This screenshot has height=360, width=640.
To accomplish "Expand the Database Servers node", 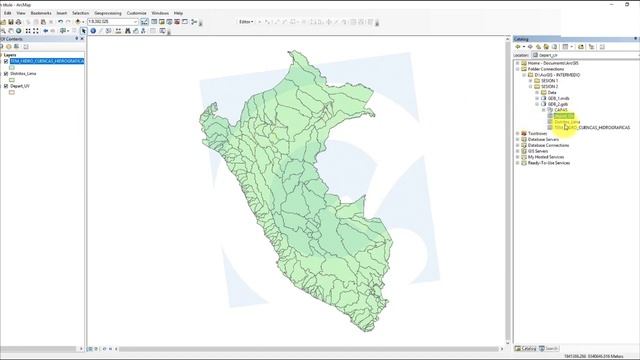I will click(517, 139).
